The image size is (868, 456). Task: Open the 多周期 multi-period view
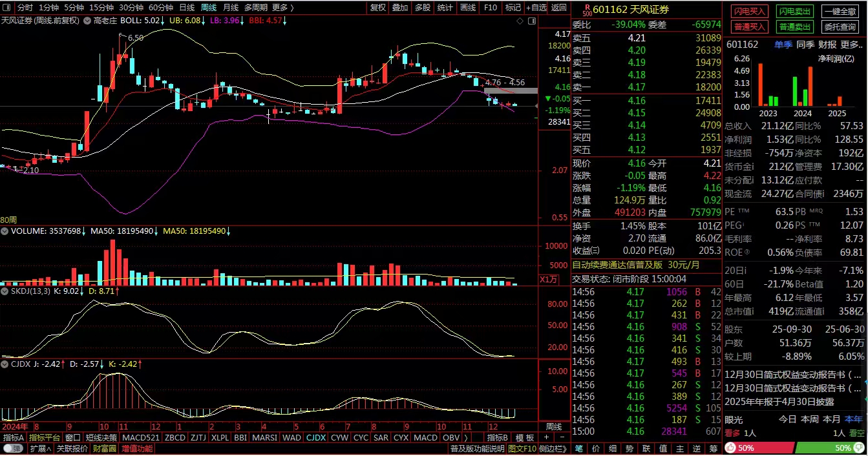point(255,8)
